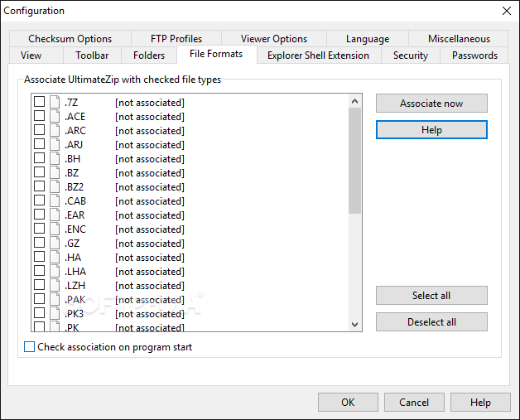Open the Checksum Options tab
The image size is (520, 420).
click(70, 39)
